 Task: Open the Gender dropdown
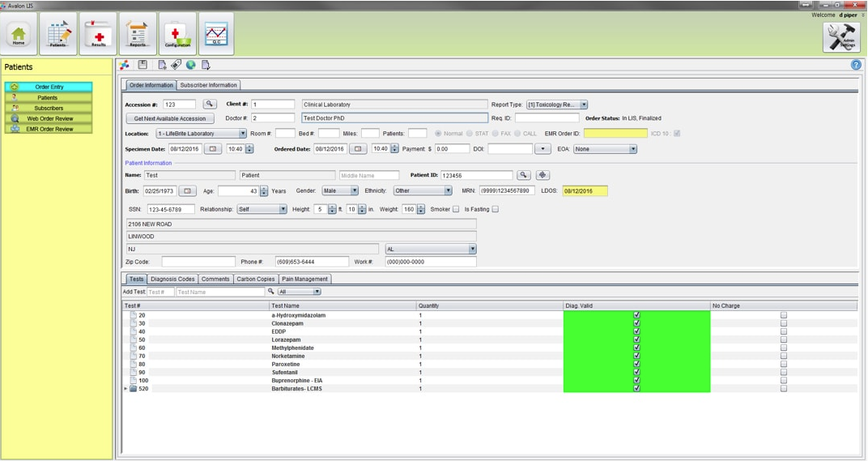[354, 191]
